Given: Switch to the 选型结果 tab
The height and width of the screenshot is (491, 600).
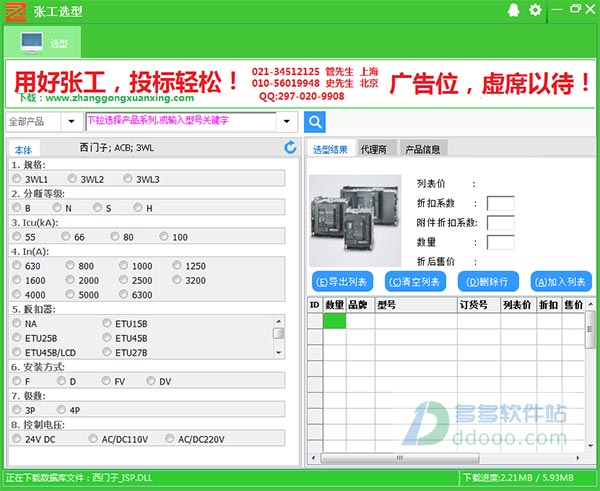Looking at the screenshot, I should tap(330, 149).
